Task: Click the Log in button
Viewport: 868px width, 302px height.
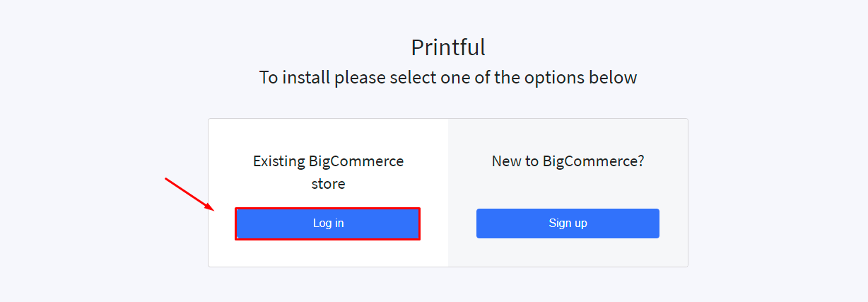Action: [328, 223]
